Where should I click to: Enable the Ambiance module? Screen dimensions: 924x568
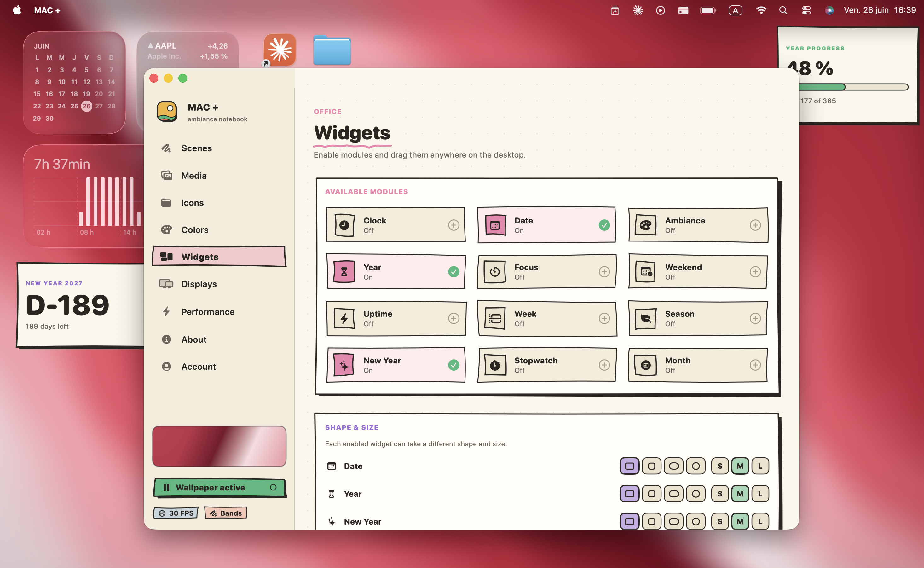(x=755, y=225)
